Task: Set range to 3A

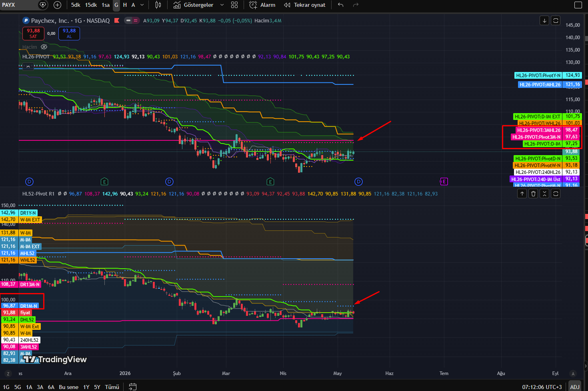Action: pyautogui.click(x=40, y=387)
